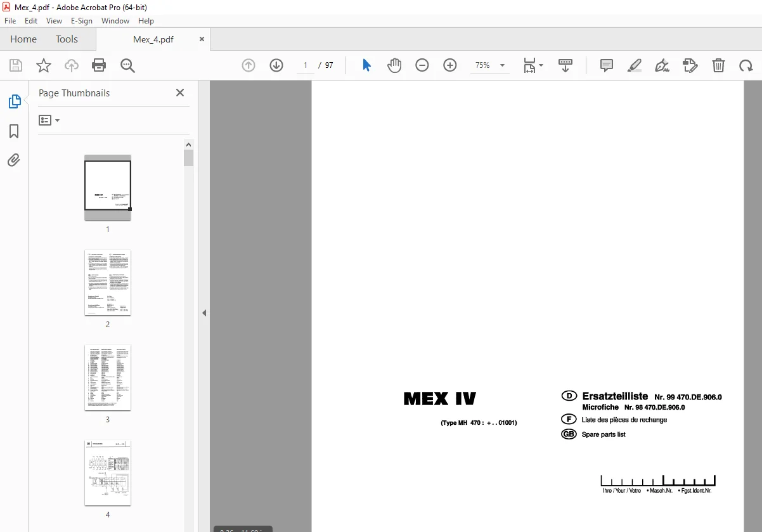Open the Help menu
This screenshot has width=762, height=532.
click(146, 21)
